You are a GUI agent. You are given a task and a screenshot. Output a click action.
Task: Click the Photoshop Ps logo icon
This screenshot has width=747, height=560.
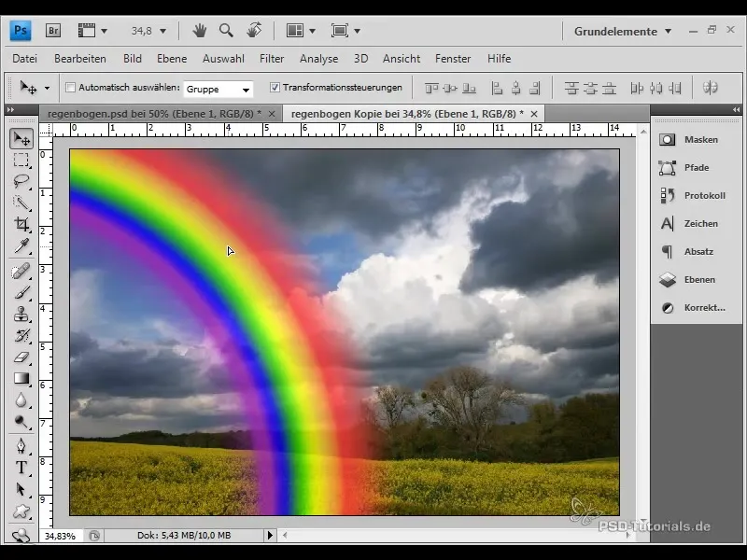click(x=21, y=31)
